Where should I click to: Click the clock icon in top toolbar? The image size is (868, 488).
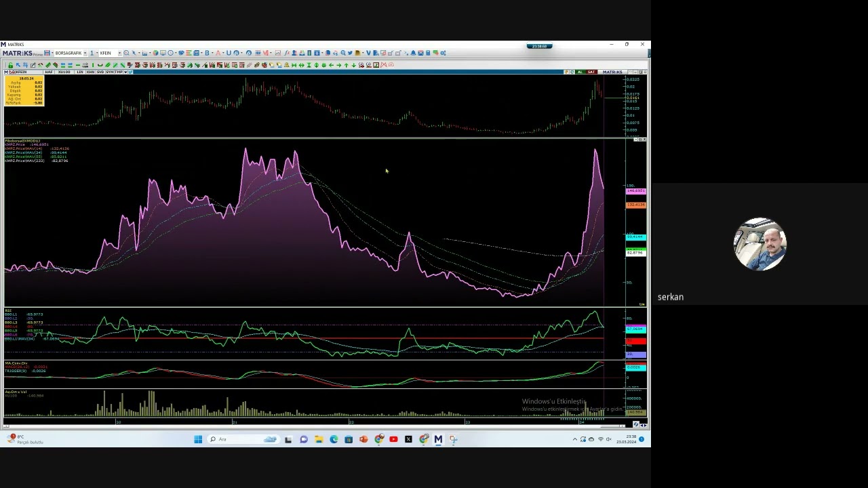pyautogui.click(x=170, y=53)
